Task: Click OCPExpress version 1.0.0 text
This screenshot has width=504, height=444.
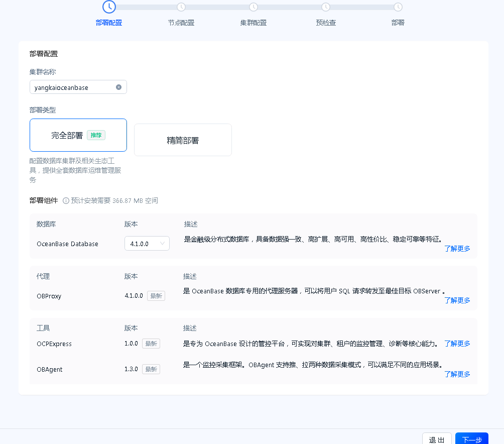Action: click(131, 344)
